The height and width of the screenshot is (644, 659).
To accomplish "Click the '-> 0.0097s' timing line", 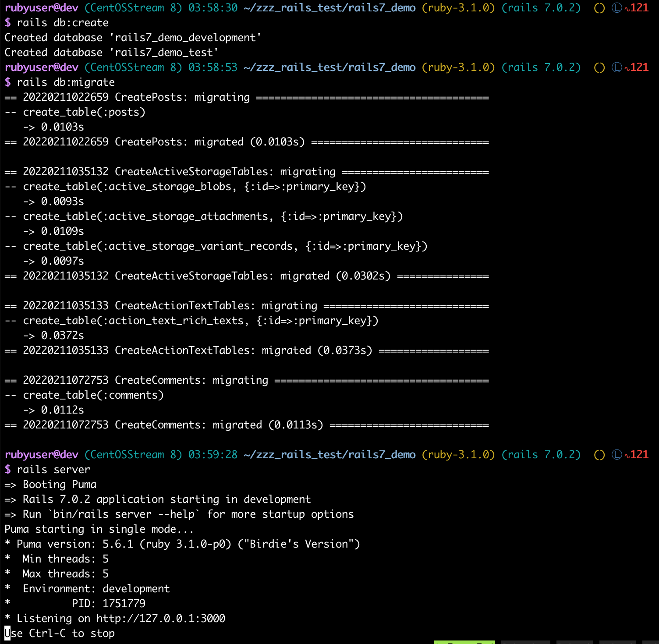I will 53,261.
